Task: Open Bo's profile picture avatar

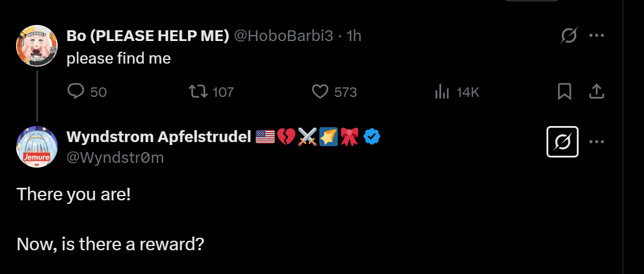Action: click(37, 46)
